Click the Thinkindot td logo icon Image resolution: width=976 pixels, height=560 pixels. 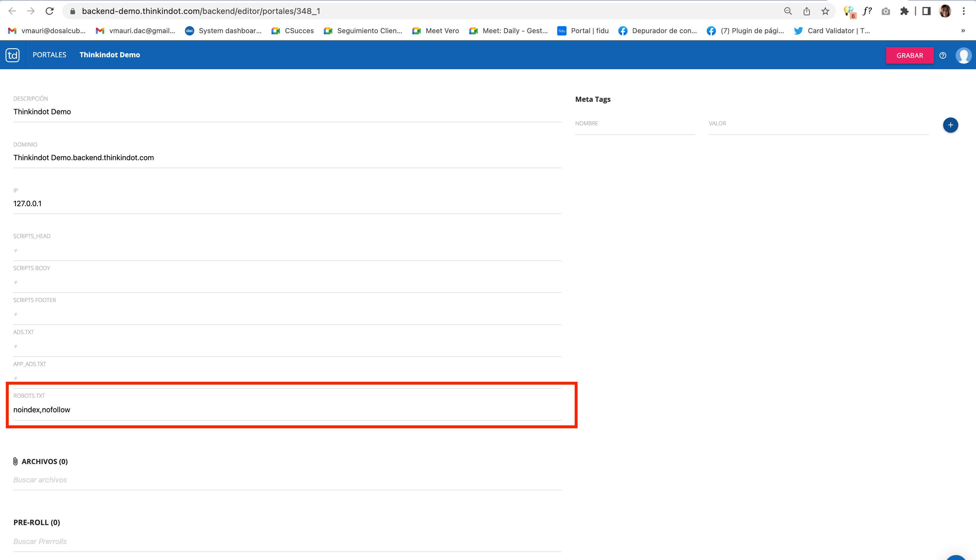point(12,55)
